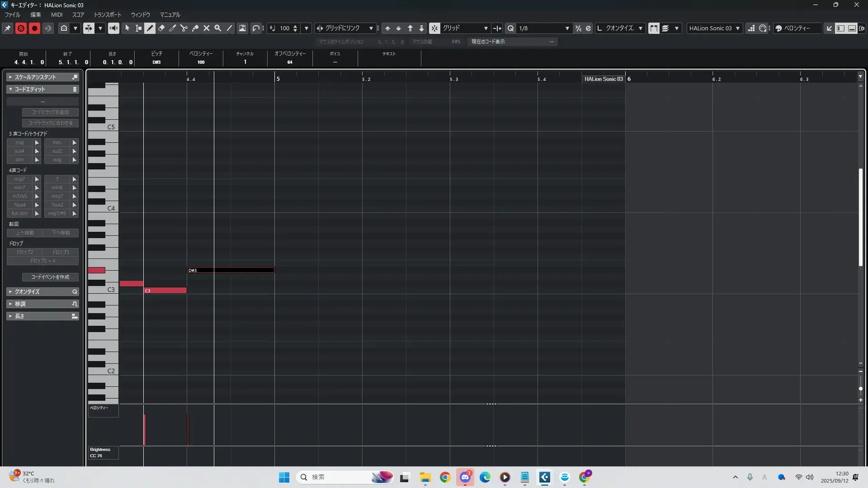Click the vertical zoom slider handle

click(860, 389)
